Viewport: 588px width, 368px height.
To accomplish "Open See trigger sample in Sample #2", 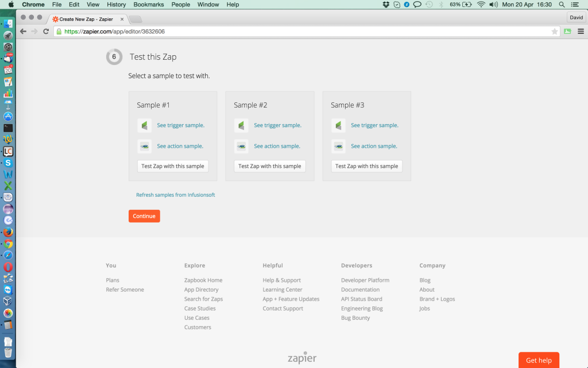I will [277, 125].
